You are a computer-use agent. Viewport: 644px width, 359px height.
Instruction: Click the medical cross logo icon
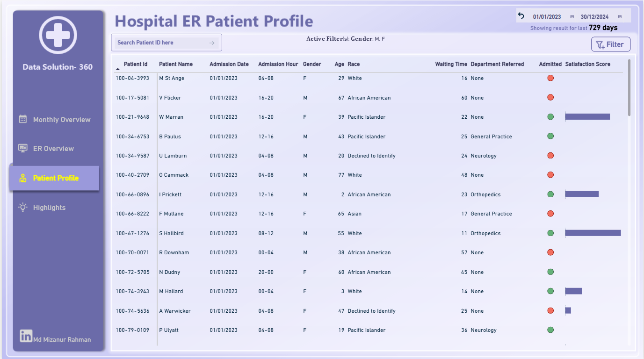point(58,36)
